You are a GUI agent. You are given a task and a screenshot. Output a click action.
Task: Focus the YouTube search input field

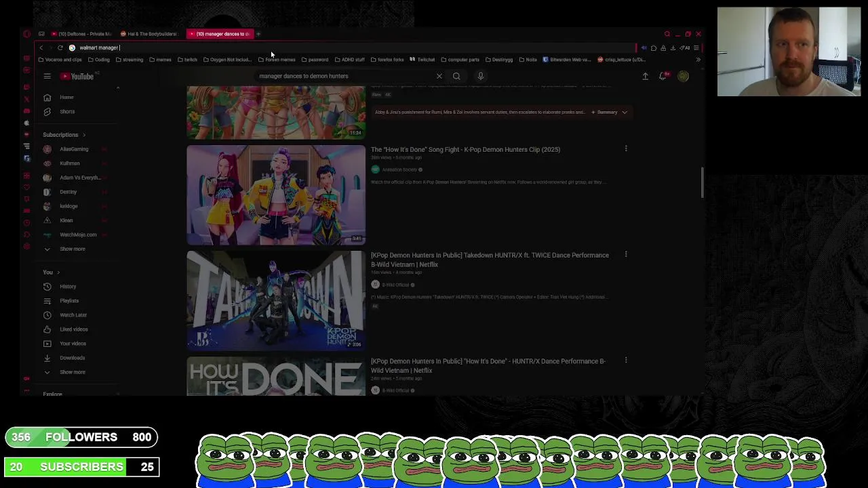342,76
